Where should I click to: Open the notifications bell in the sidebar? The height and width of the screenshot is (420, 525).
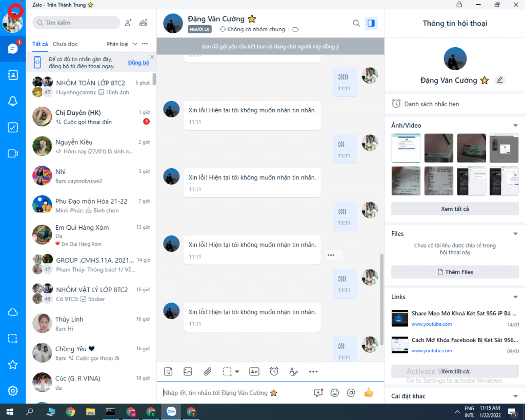pos(13,101)
